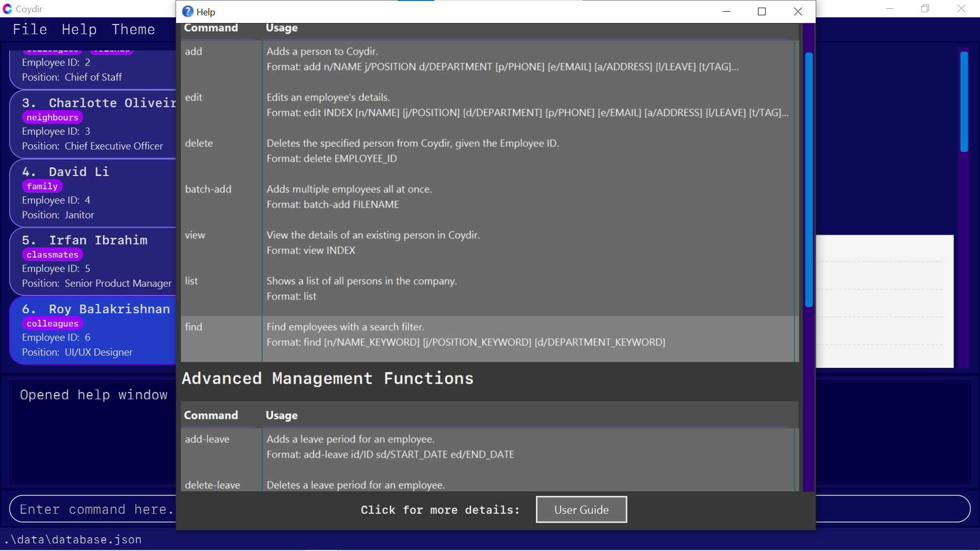Open the Theme menu

[x=133, y=30]
